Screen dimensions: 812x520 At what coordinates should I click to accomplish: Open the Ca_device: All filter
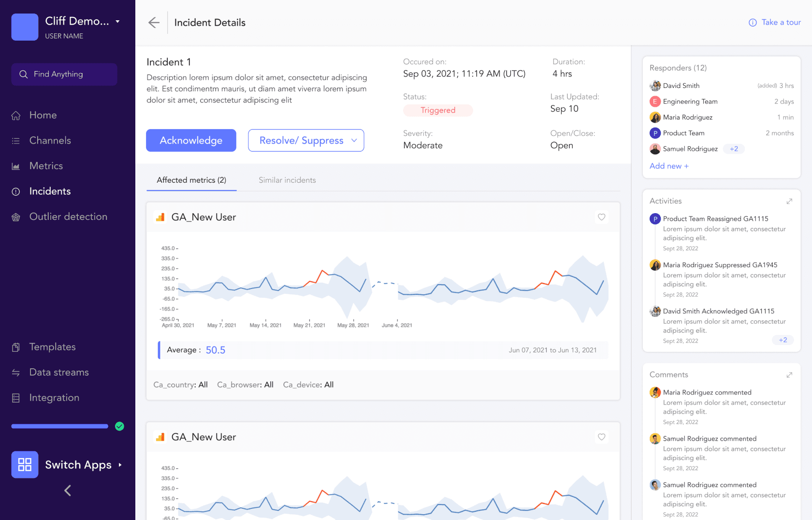pos(308,385)
